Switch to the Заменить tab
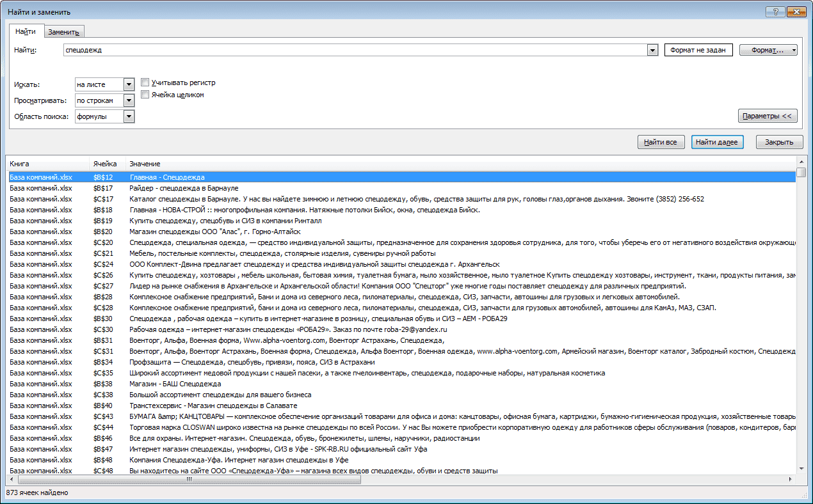 click(x=63, y=32)
